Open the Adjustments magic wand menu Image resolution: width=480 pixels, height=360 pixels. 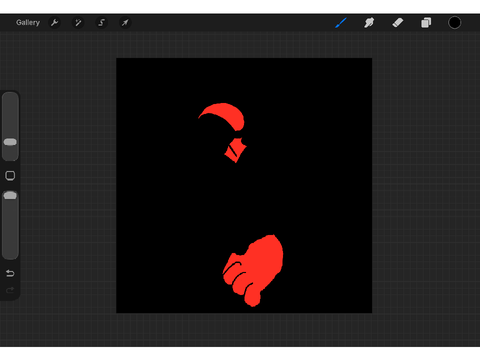78,23
